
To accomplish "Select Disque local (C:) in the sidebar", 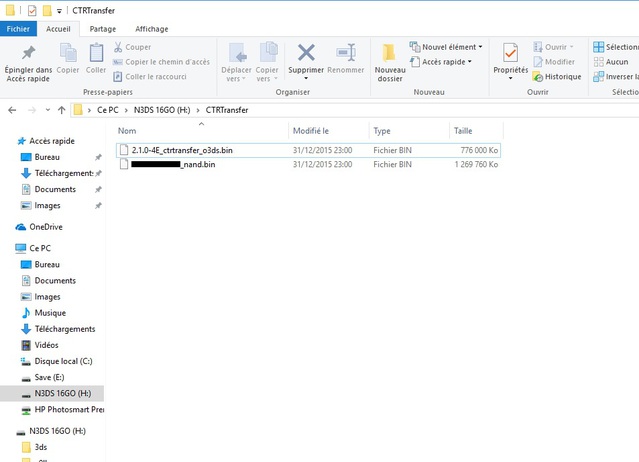I will [x=63, y=361].
